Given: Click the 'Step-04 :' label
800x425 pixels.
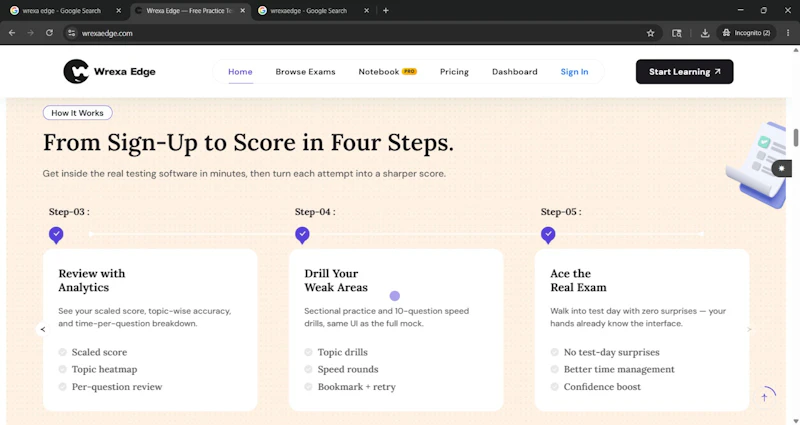Looking at the screenshot, I should (315, 212).
